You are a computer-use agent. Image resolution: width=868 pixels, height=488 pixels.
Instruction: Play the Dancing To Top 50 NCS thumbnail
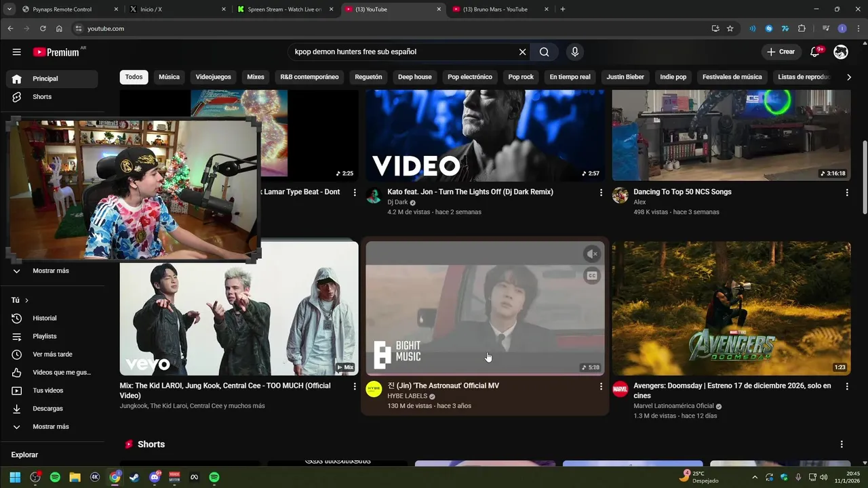[x=732, y=135]
